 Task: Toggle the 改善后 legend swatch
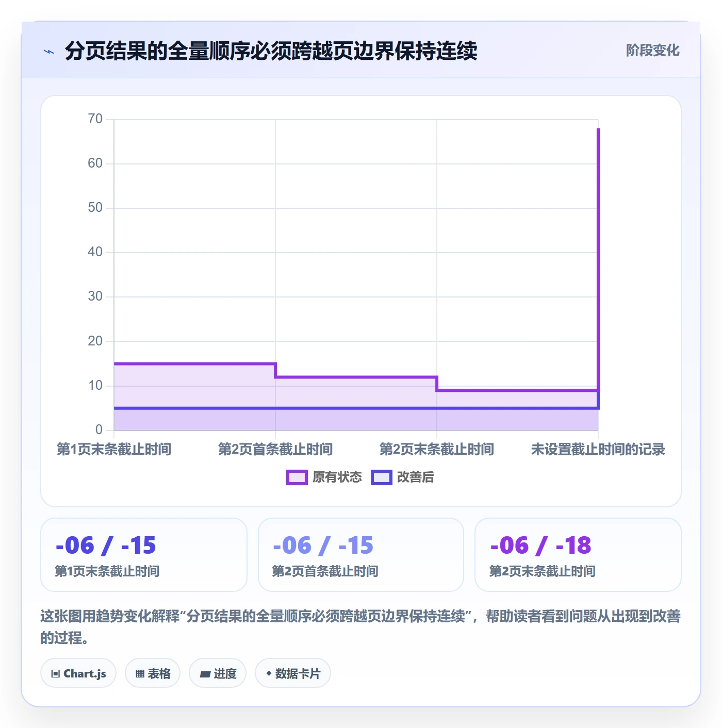tap(382, 477)
